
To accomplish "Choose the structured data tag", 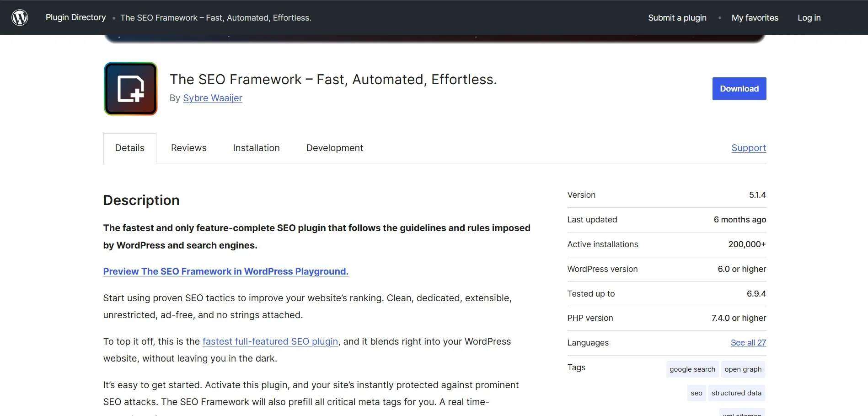I will (x=737, y=393).
